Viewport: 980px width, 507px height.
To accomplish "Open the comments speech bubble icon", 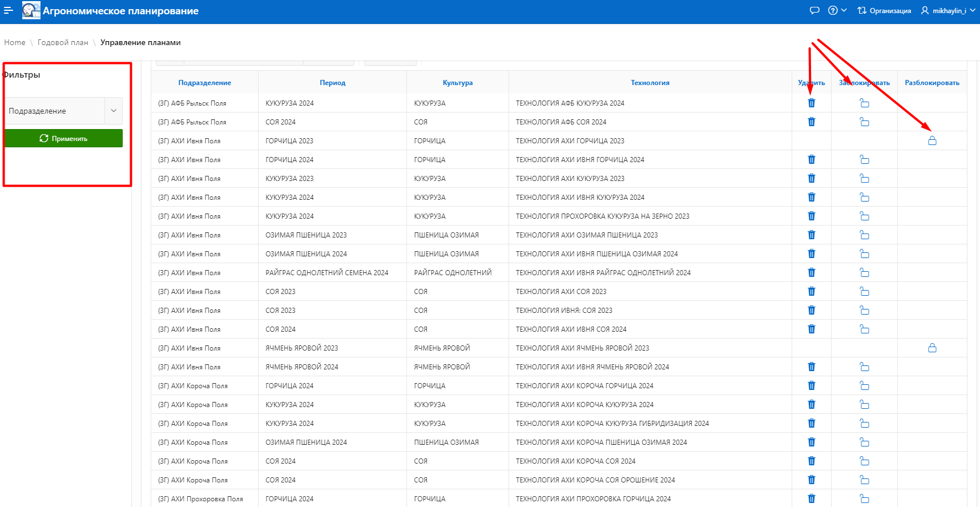I will click(814, 10).
